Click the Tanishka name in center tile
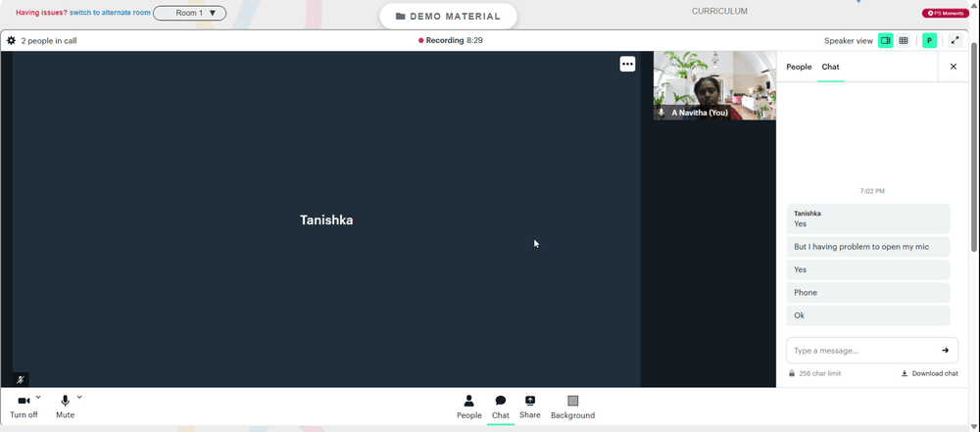The height and width of the screenshot is (432, 980). [x=326, y=220]
